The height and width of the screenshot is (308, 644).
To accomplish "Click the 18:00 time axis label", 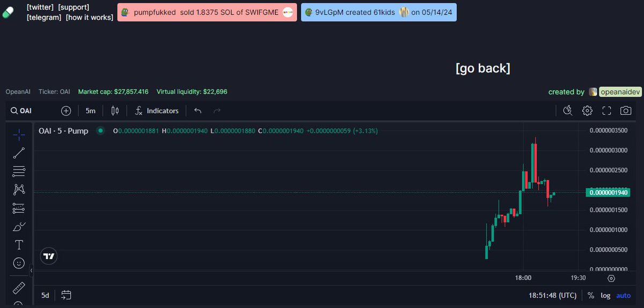I will click(523, 278).
